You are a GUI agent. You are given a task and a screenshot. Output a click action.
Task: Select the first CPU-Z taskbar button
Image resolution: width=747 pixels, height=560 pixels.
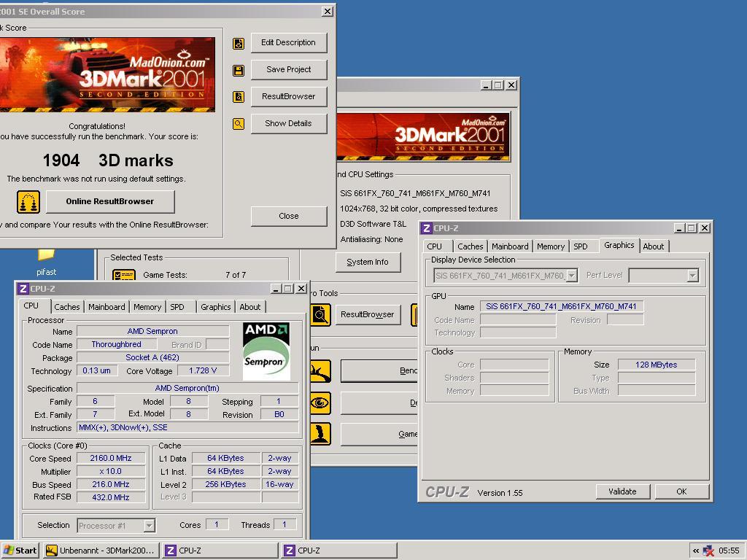(x=220, y=551)
